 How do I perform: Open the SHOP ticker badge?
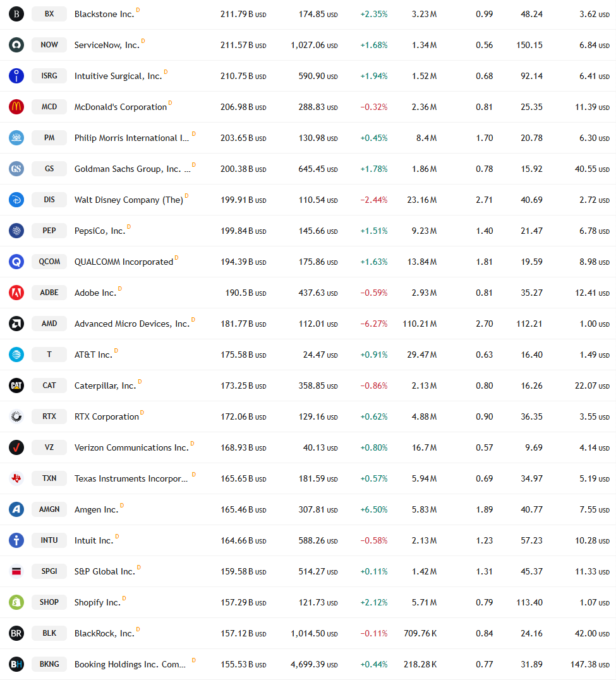pyautogui.click(x=49, y=602)
